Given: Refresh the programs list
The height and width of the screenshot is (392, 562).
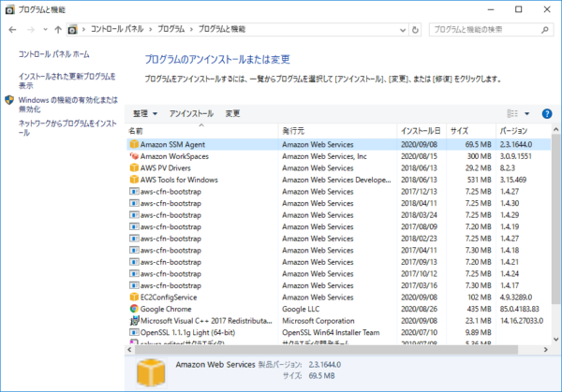Looking at the screenshot, I should pyautogui.click(x=415, y=30).
